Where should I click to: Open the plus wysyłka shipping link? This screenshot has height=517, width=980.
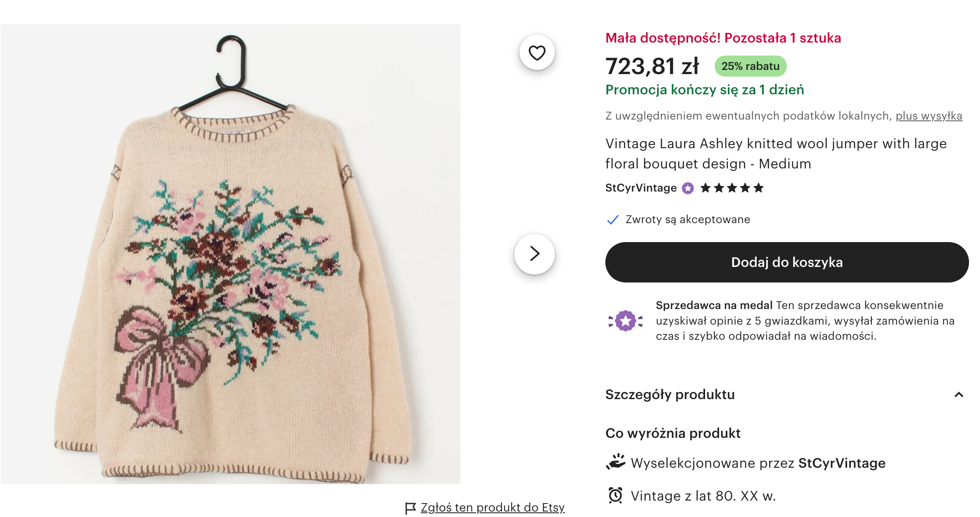(929, 116)
